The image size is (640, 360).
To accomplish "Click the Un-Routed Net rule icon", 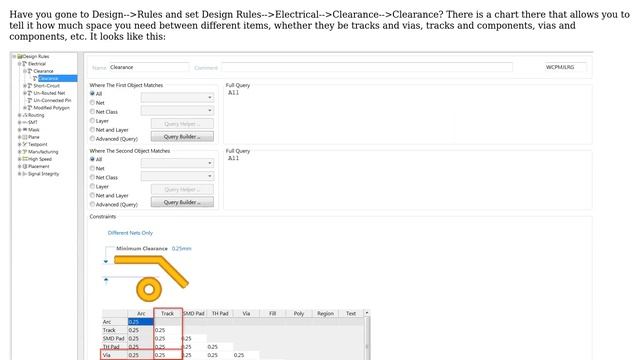I will (30, 93).
